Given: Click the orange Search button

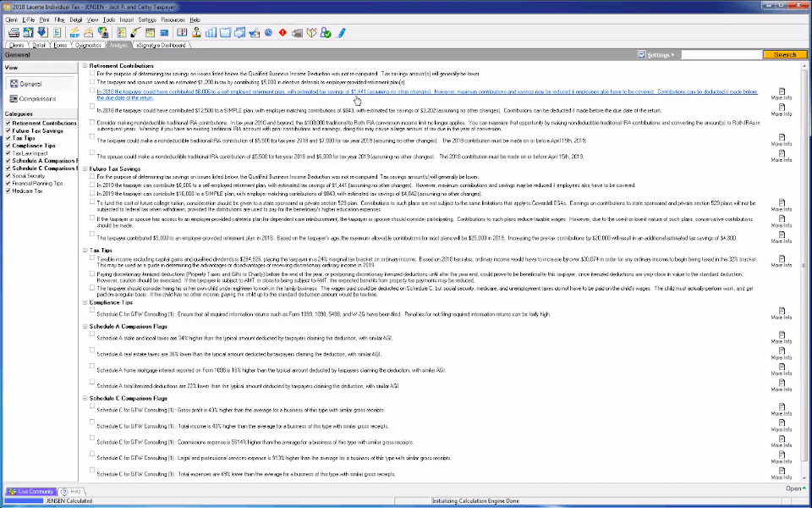Looking at the screenshot, I should point(785,54).
